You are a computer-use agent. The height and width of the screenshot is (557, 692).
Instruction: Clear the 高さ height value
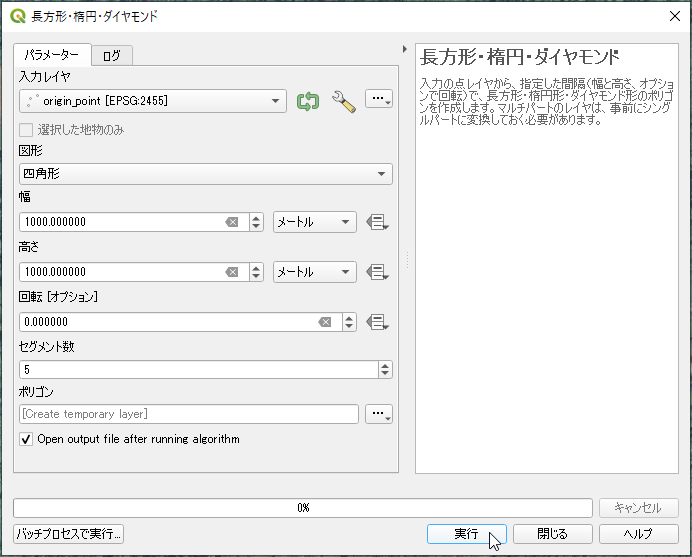click(232, 272)
